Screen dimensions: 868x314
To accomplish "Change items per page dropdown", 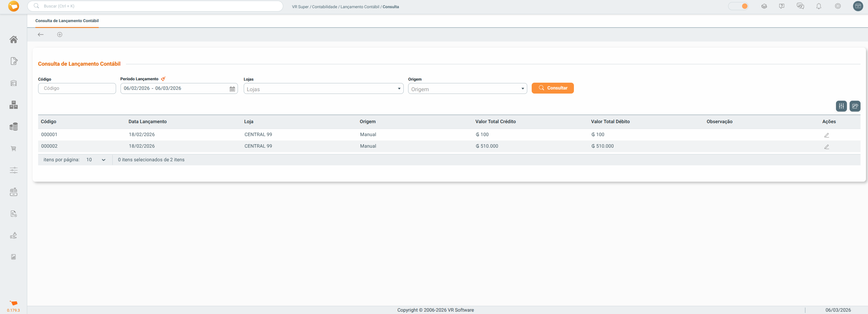I will [96, 160].
